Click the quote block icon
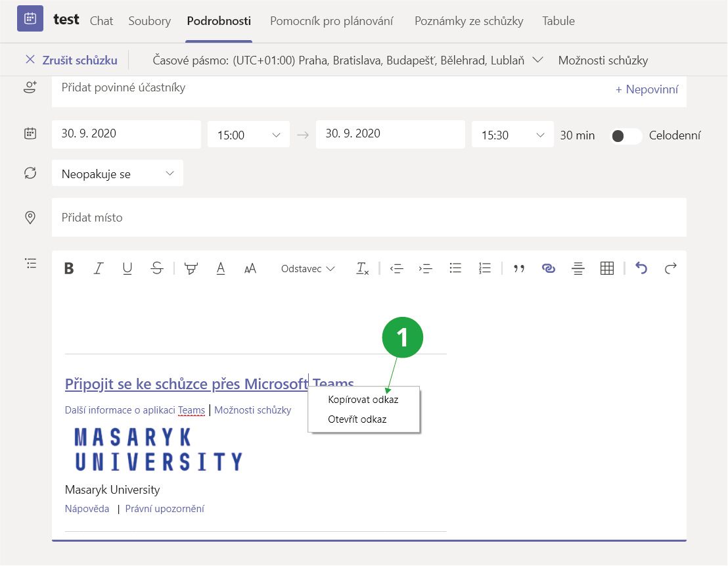The image size is (728, 566). click(x=519, y=268)
